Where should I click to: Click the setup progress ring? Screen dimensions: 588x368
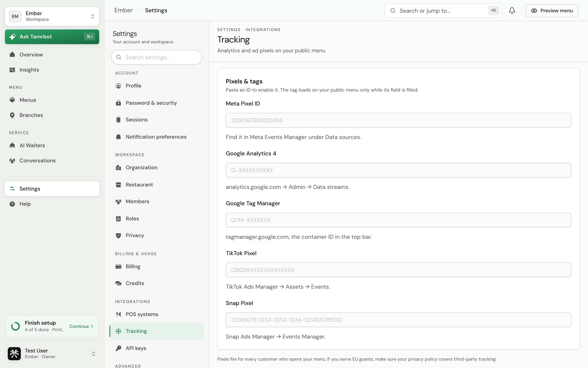coord(16,326)
